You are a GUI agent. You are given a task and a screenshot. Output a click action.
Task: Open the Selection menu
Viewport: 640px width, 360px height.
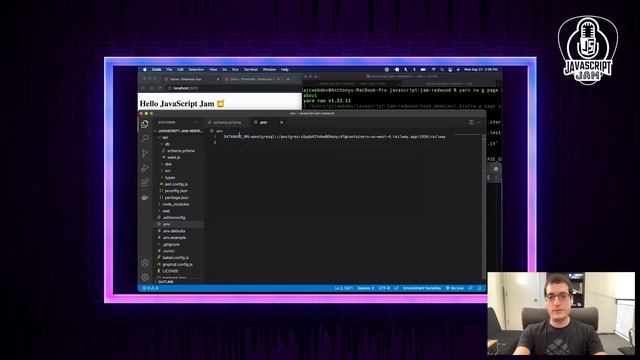(x=196, y=70)
